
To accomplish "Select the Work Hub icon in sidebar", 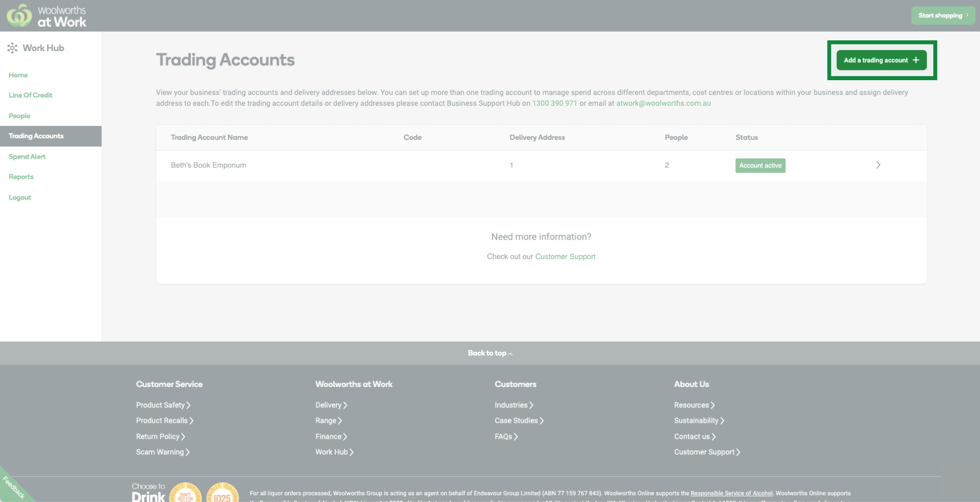I will coord(13,47).
